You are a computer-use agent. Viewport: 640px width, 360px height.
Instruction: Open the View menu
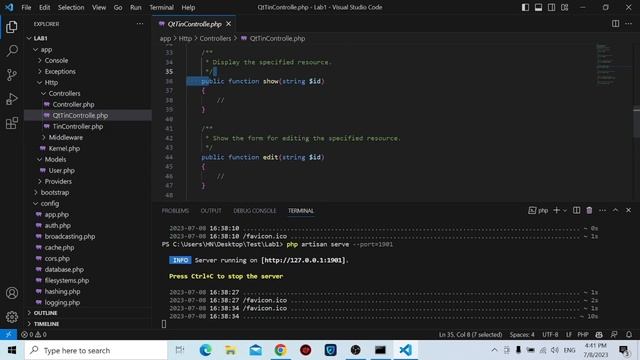tap(99, 7)
